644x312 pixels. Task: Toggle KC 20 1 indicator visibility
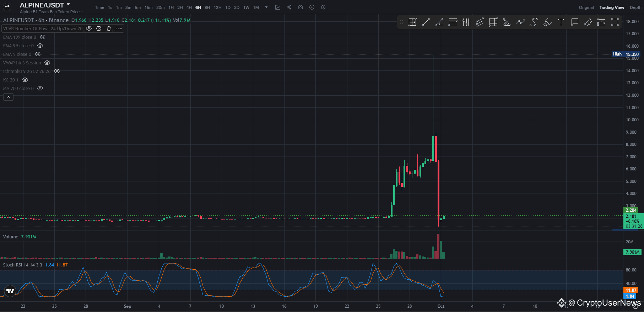click(x=25, y=80)
